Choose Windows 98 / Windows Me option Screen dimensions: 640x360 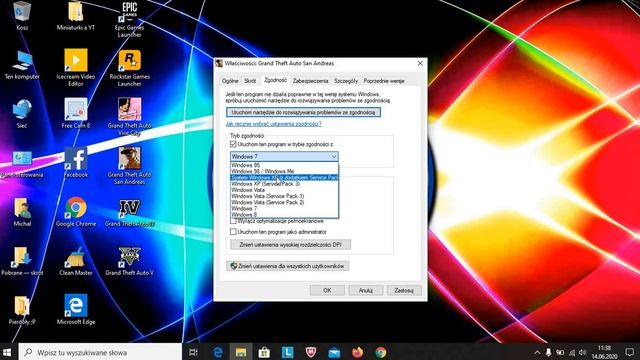284,171
